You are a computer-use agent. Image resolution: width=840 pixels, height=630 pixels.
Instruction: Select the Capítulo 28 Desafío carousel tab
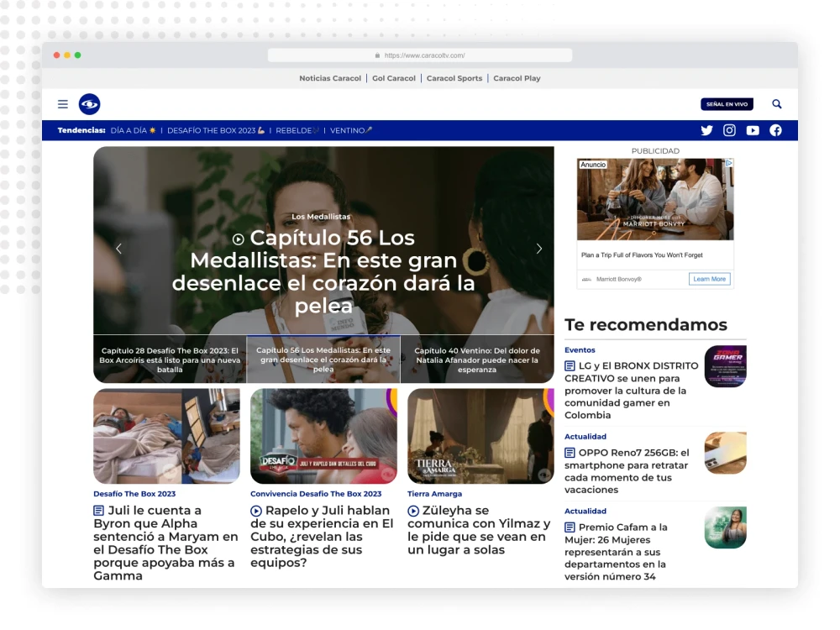pyautogui.click(x=170, y=360)
